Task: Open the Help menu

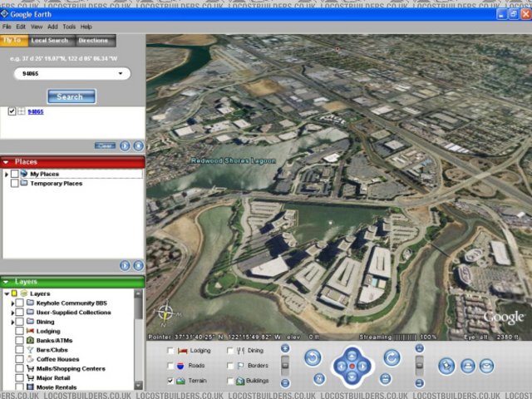Action: coord(86,27)
